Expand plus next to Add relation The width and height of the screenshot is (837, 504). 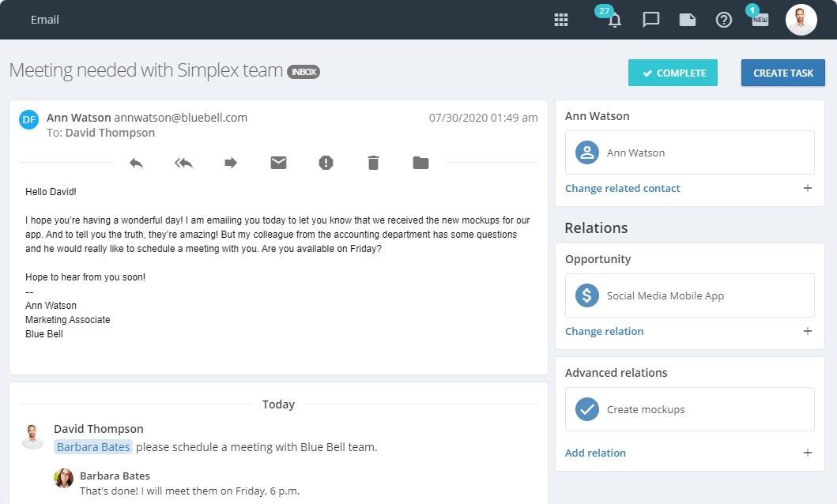tap(808, 453)
